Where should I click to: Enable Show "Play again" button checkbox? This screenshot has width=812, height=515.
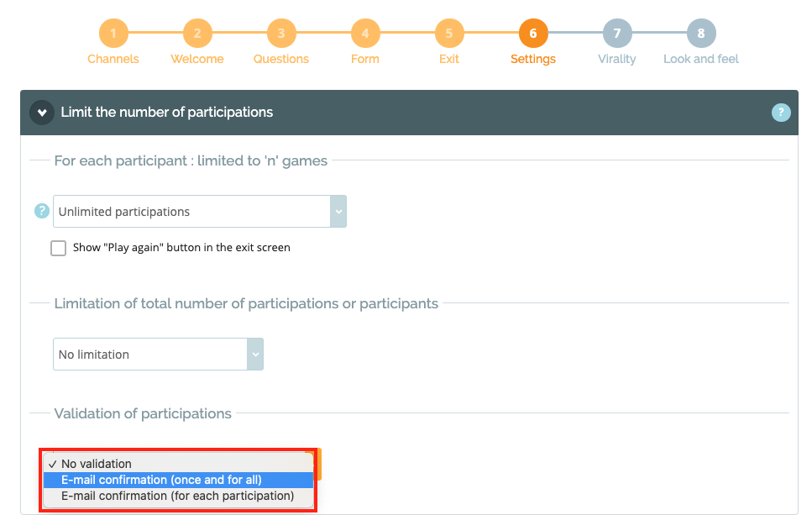(58, 248)
